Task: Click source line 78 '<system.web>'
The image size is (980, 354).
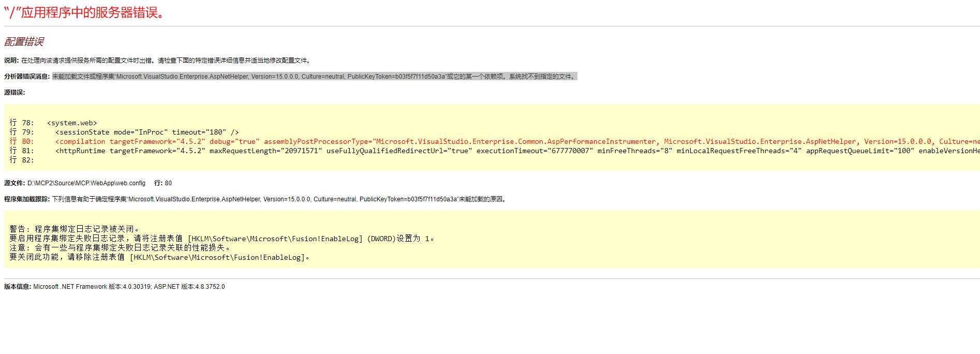Action: [53, 123]
